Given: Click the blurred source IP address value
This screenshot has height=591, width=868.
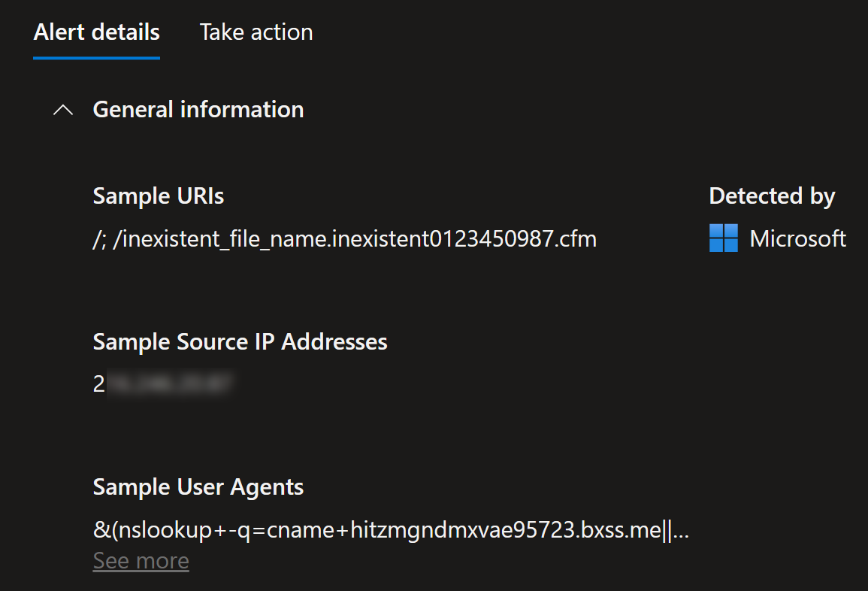Looking at the screenshot, I should click(169, 383).
